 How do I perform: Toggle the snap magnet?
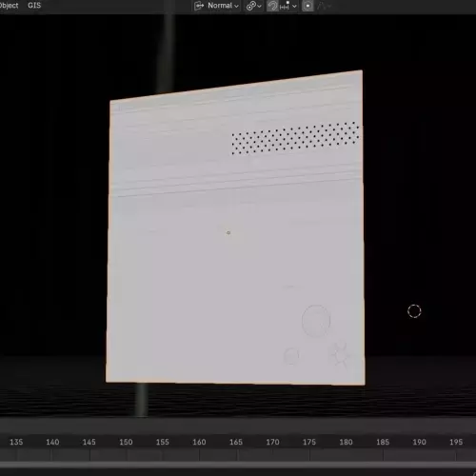(x=272, y=6)
